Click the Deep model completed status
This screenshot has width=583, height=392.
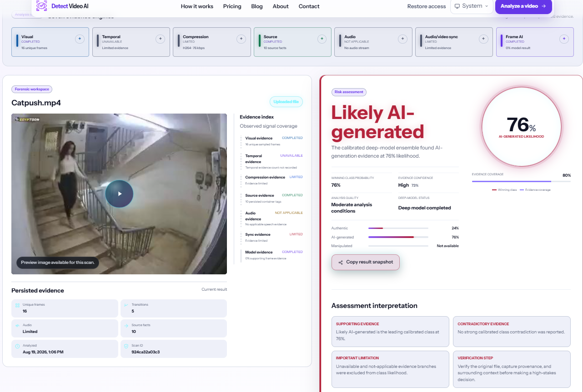coord(425,208)
